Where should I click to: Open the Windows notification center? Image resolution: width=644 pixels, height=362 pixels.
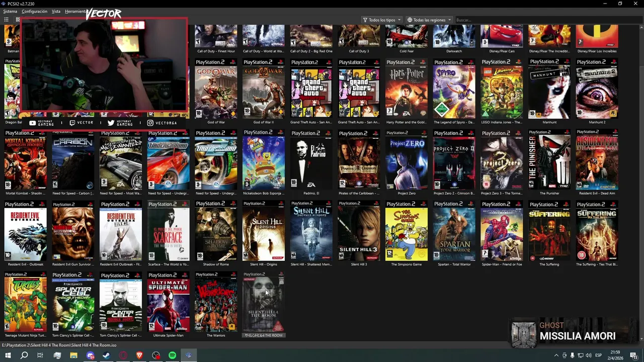click(x=634, y=355)
